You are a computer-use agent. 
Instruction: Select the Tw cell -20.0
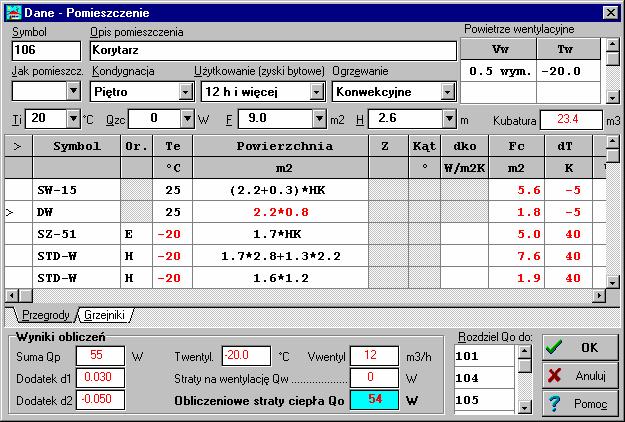pyautogui.click(x=568, y=71)
